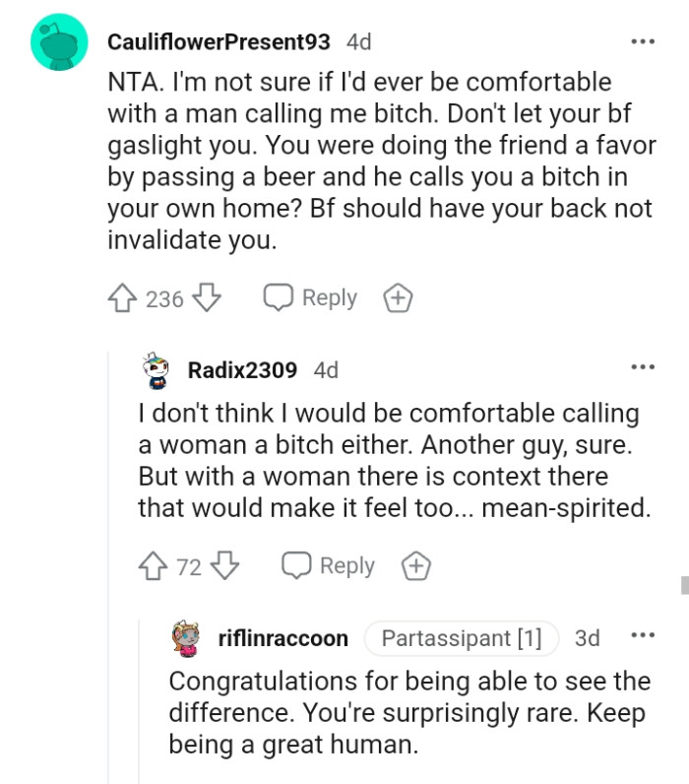Open riflinraccoon username link
The image size is (689, 784).
point(282,638)
